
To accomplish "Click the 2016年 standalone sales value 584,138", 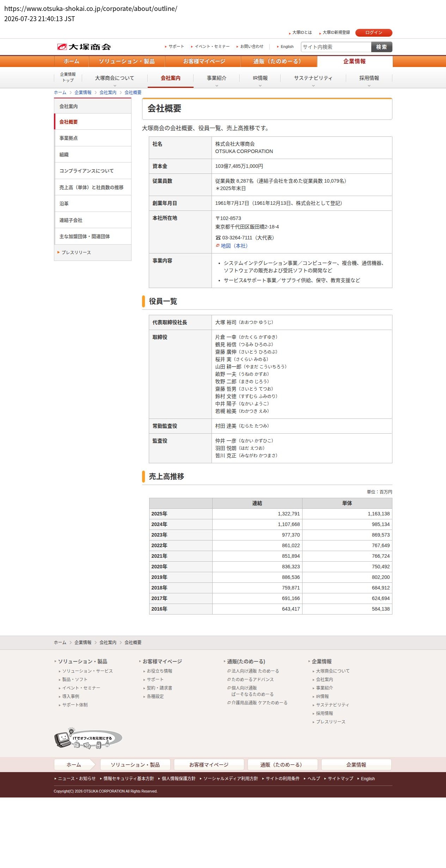I will click(x=381, y=609).
